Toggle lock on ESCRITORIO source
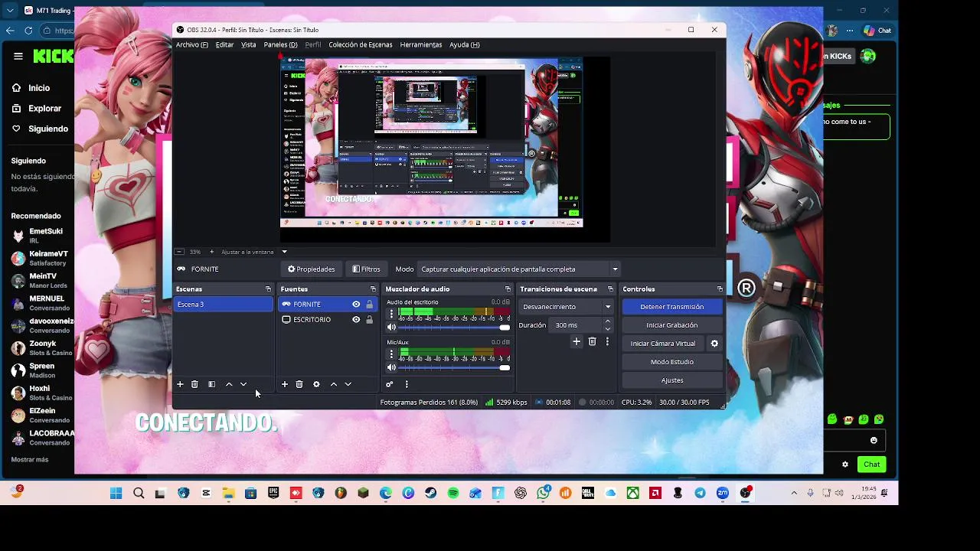 [369, 320]
